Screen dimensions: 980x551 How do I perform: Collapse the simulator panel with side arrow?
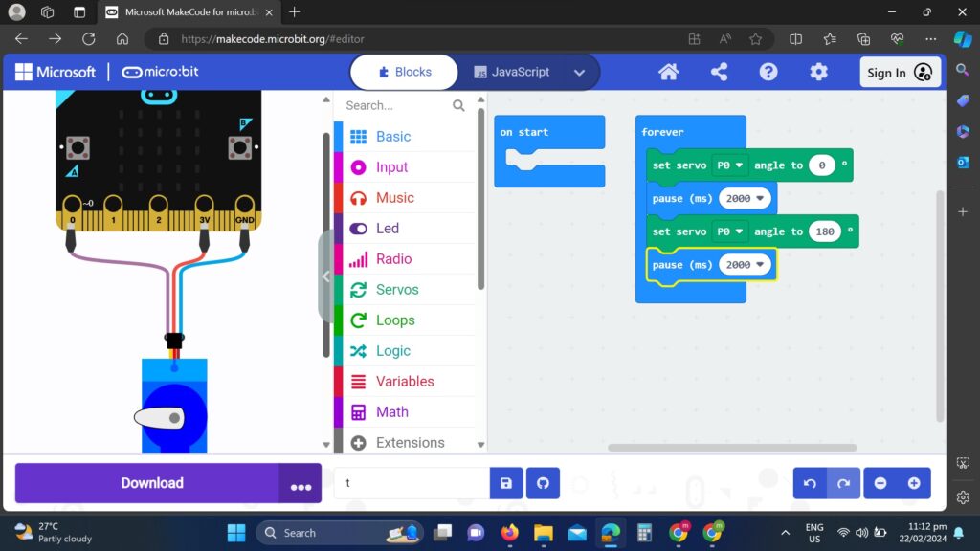(325, 276)
